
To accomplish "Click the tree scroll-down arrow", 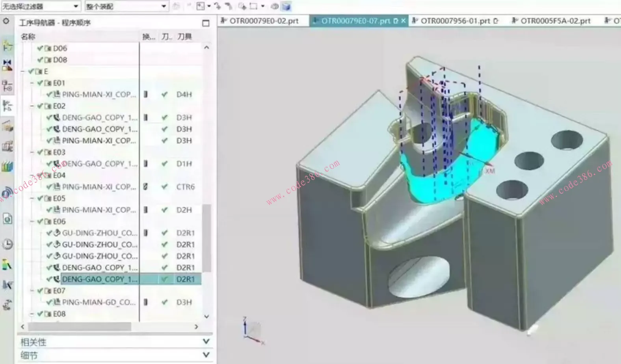I will coord(206,316).
